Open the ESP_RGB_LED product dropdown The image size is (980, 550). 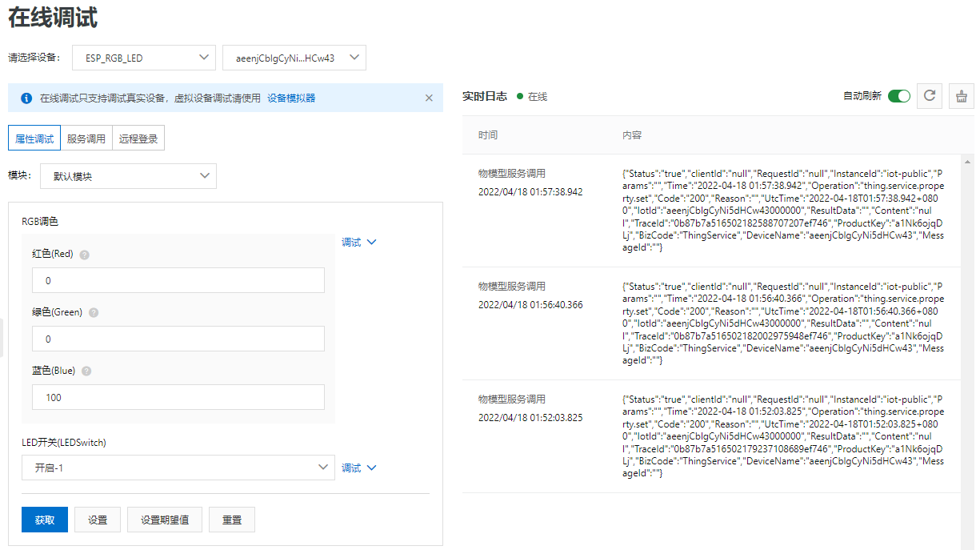144,58
